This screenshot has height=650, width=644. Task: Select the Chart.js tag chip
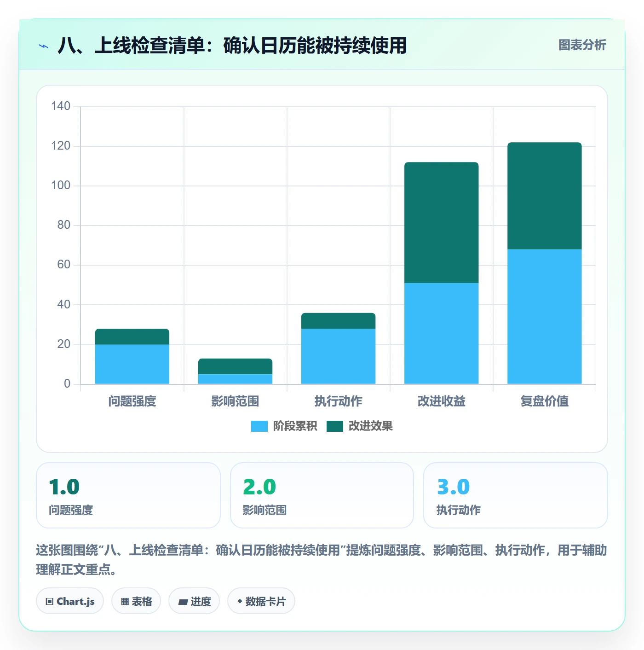pos(70,601)
